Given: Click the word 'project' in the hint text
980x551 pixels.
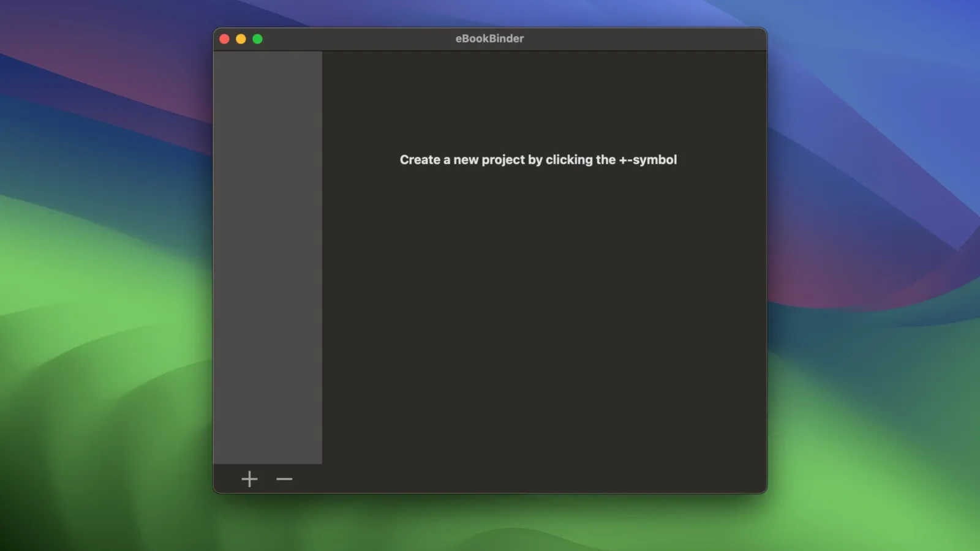Looking at the screenshot, I should [x=503, y=160].
